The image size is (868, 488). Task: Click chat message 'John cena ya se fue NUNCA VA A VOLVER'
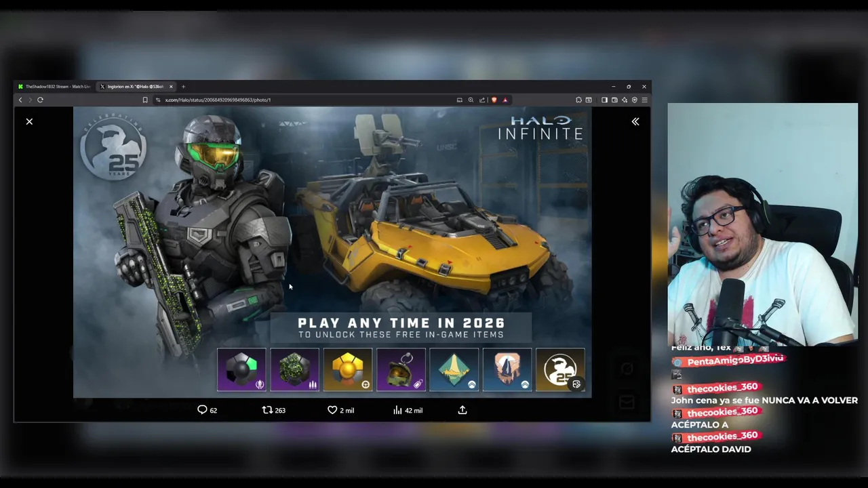764,401
